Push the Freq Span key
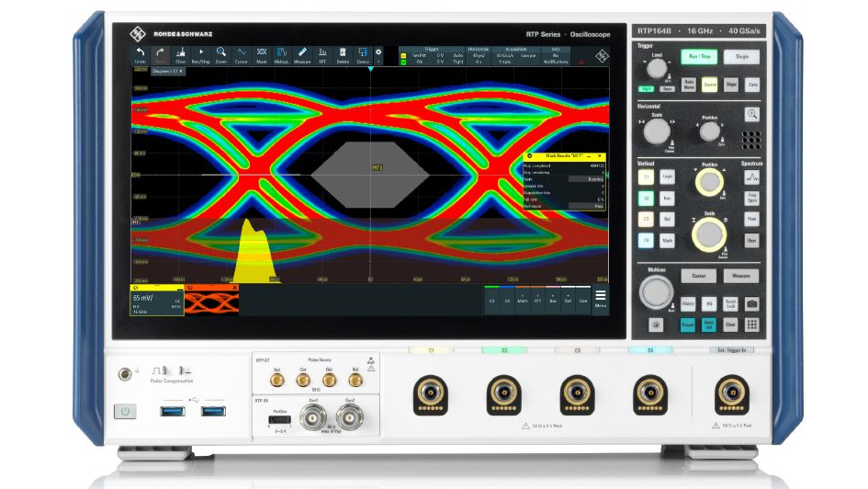The width and height of the screenshot is (868, 489). point(751,199)
